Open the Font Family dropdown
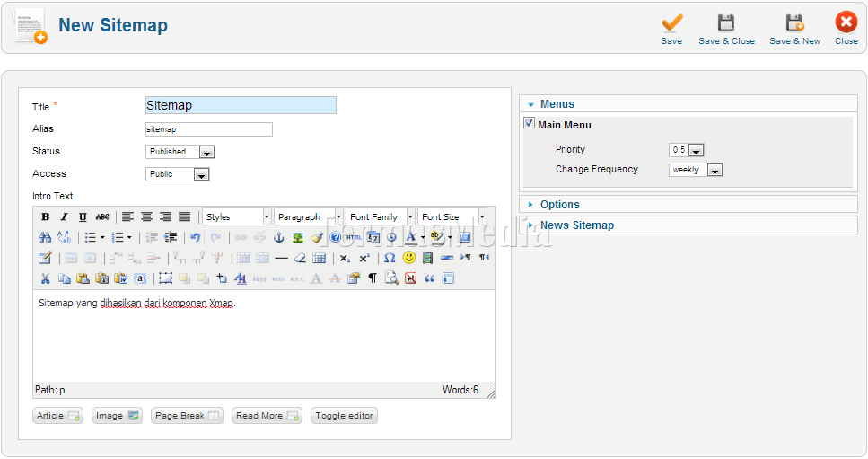 tap(381, 217)
